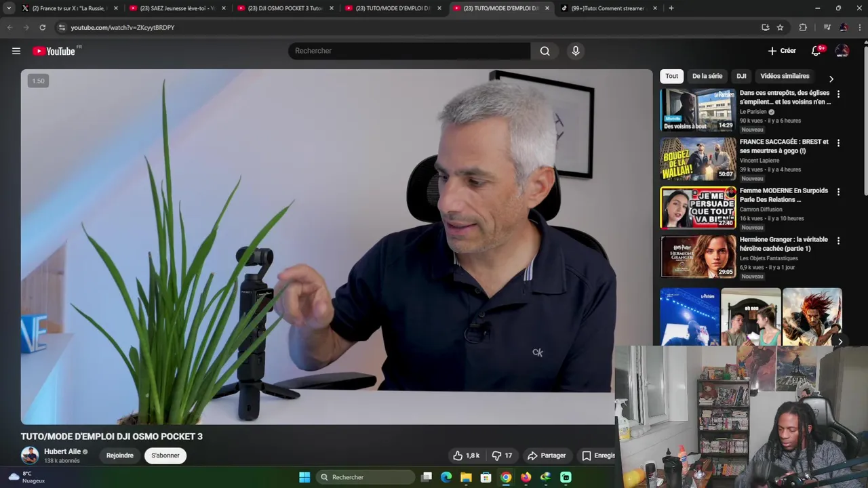Open Chrome profile avatar in toolbar

click(843, 27)
